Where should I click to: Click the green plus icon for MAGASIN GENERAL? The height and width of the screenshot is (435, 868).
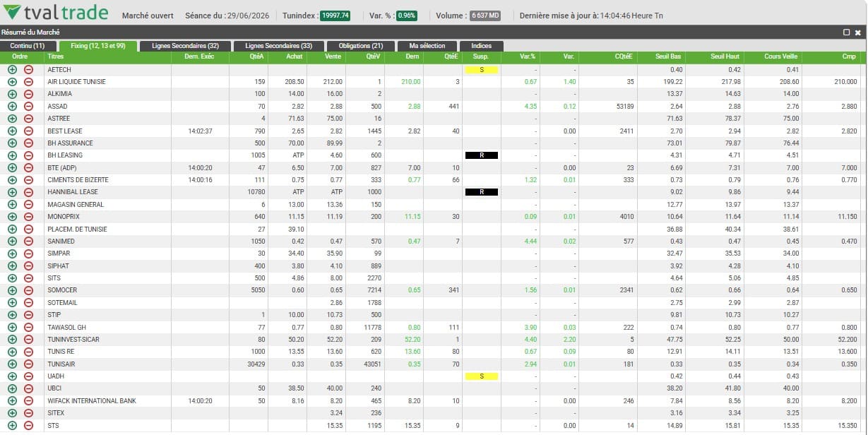(12, 204)
